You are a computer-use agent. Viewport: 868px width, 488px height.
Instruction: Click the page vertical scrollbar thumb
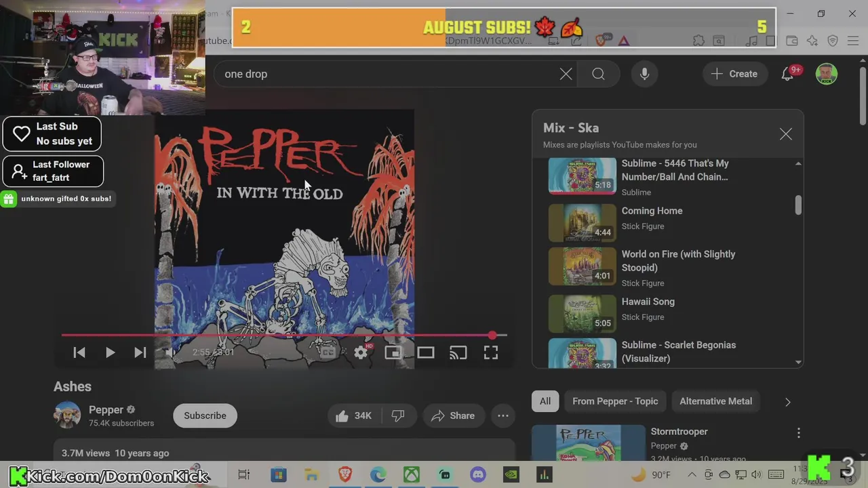pyautogui.click(x=863, y=95)
